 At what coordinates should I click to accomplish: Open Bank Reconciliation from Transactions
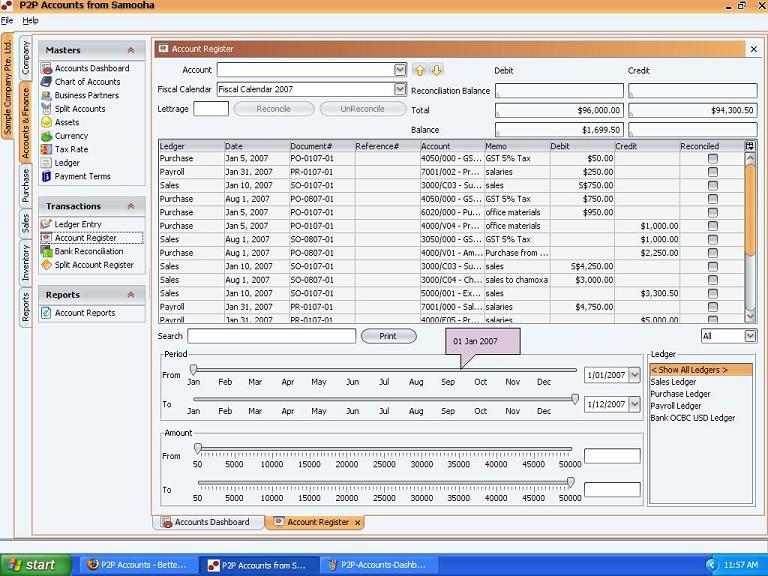tap(46, 252)
